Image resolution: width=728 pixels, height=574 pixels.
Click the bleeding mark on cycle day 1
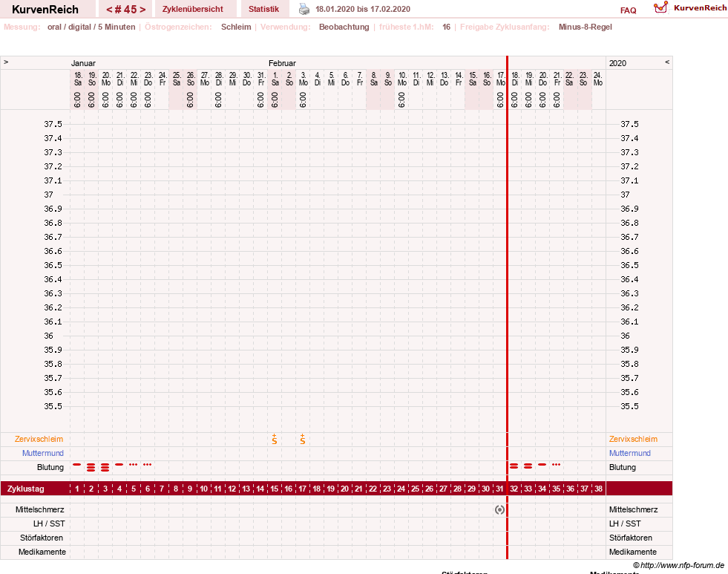[x=77, y=464]
